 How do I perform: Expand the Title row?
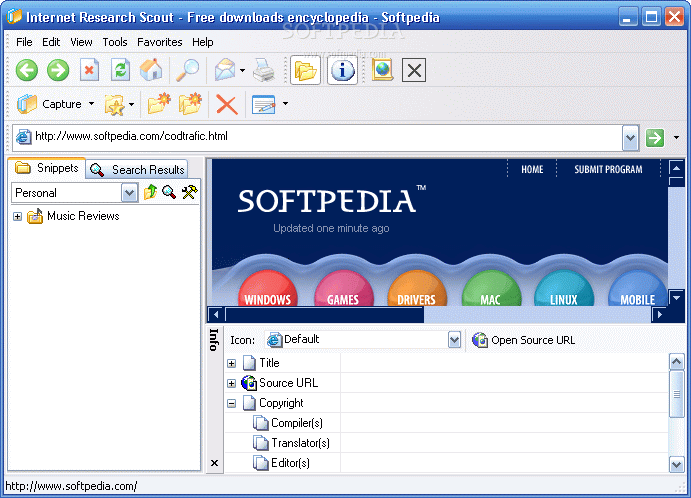(231, 364)
